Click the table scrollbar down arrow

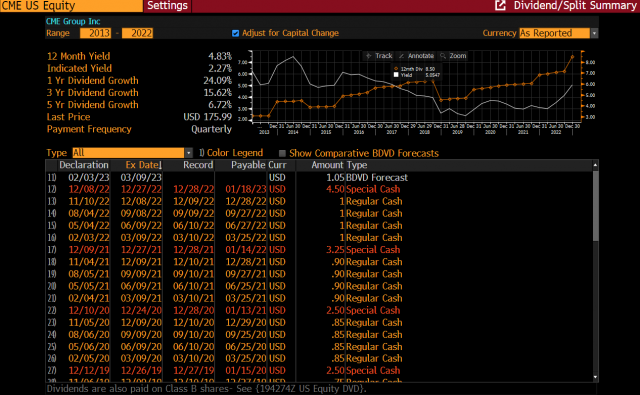coord(596,377)
